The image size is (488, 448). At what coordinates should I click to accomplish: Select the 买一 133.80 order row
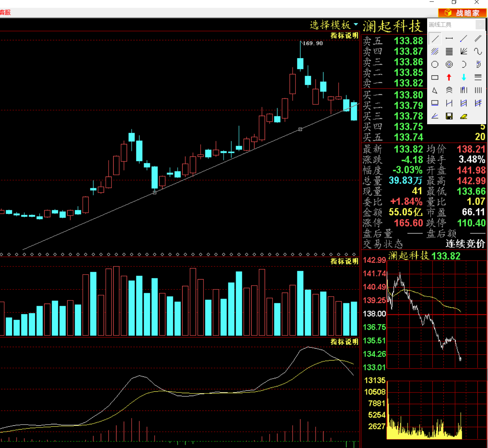393,95
